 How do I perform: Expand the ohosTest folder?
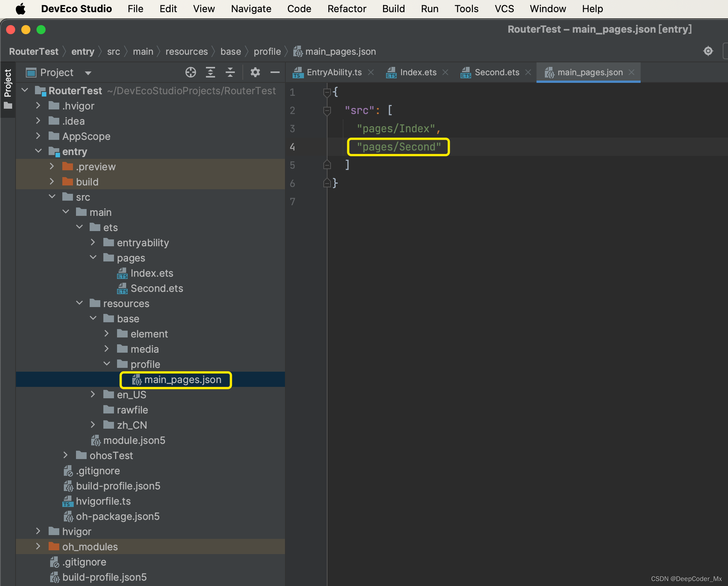(x=65, y=455)
